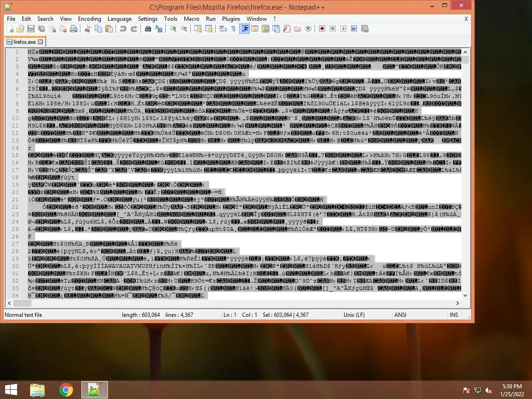Click the Print toolbar icon

point(73,29)
